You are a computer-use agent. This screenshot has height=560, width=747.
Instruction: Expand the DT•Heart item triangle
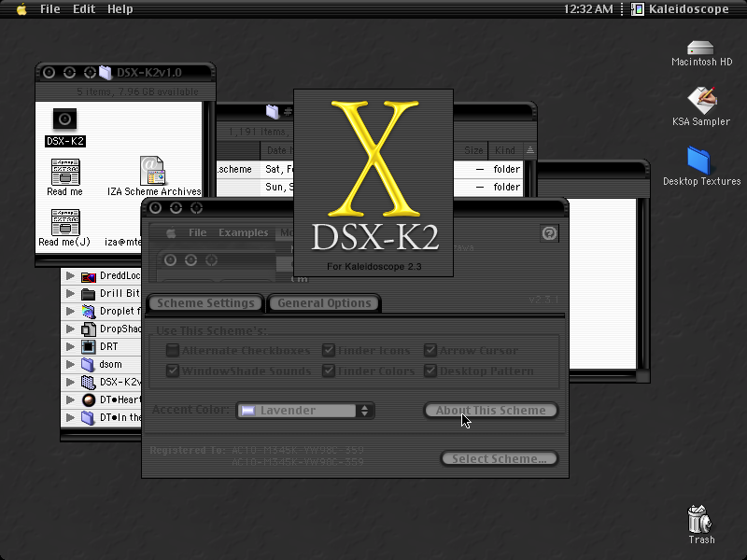click(70, 399)
